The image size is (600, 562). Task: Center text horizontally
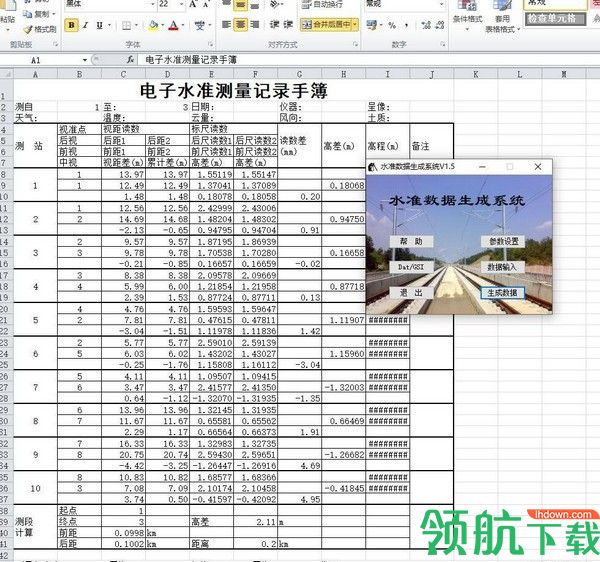click(x=240, y=25)
